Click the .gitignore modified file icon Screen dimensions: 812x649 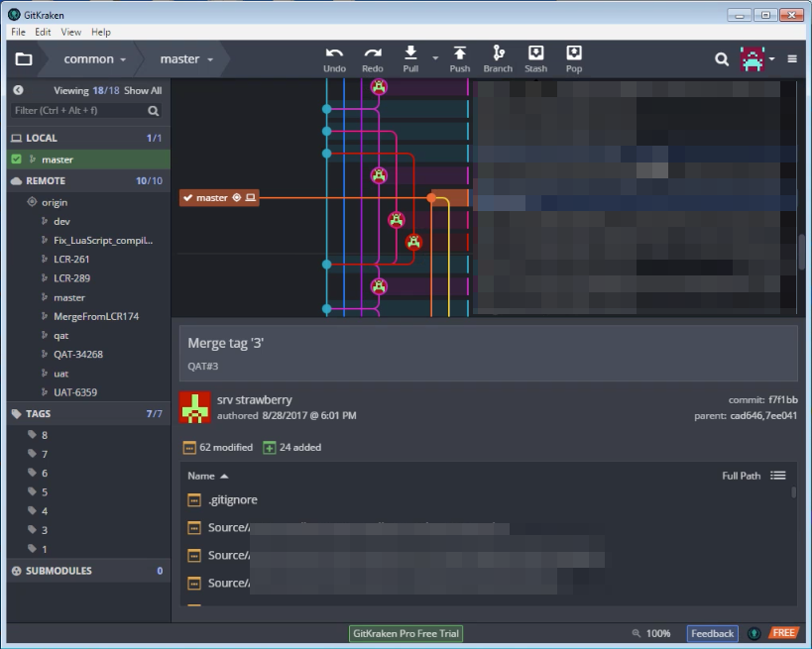pyautogui.click(x=194, y=500)
